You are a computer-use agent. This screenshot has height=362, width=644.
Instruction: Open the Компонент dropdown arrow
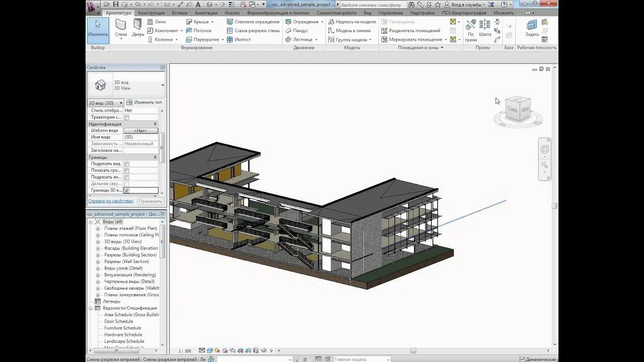[x=182, y=31]
